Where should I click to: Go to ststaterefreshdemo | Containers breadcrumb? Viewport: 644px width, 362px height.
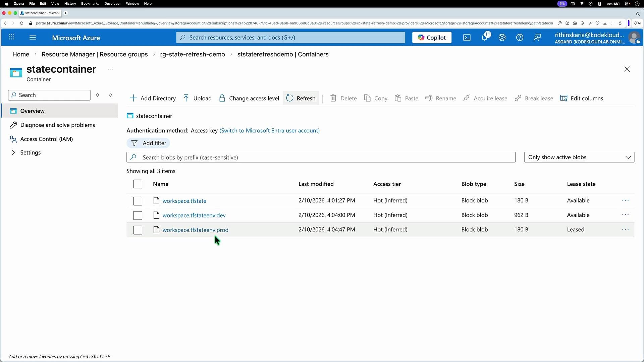[x=283, y=54]
